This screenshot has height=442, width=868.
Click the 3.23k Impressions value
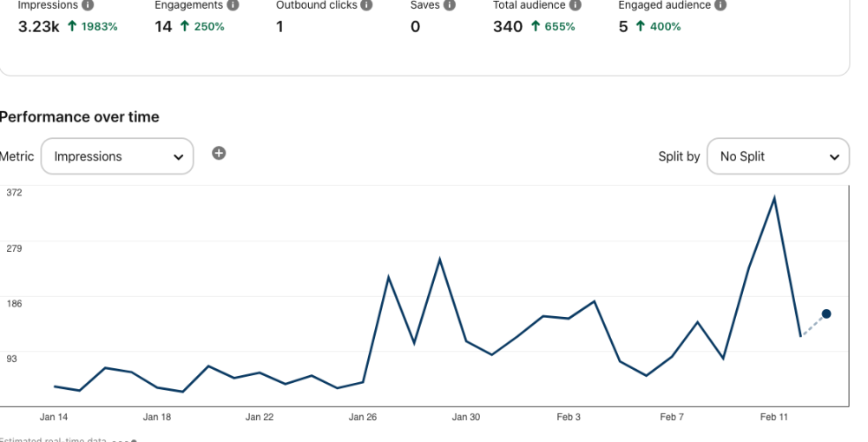pyautogui.click(x=38, y=27)
